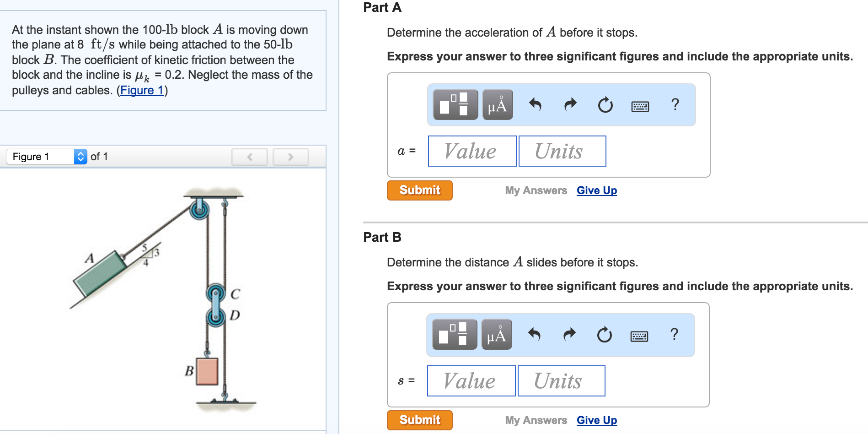Screen dimensions: 868x434
Task: Click the up arrow on the figure stepper
Action: pyautogui.click(x=81, y=153)
